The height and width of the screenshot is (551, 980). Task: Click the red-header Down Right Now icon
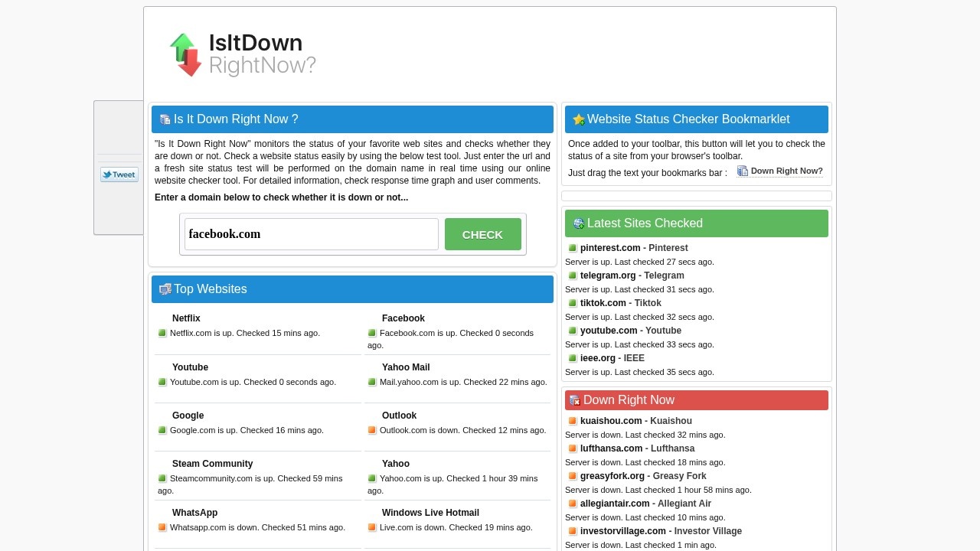click(x=575, y=400)
